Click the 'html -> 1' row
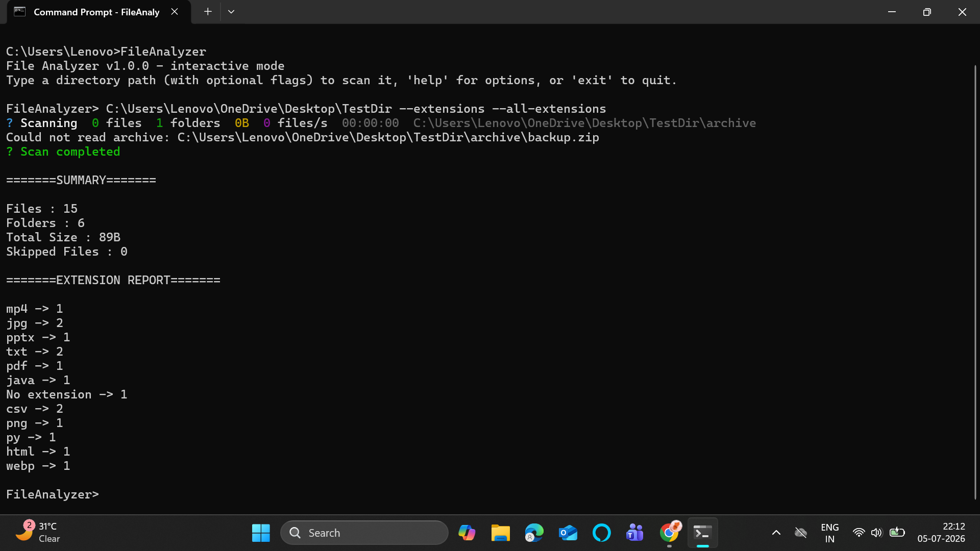The image size is (980, 551). pos(38,452)
